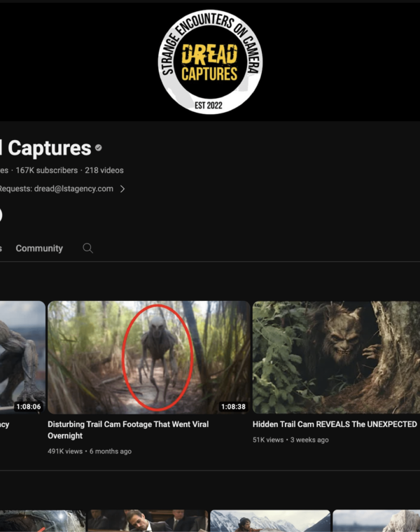Play the Hidden Trail Cam REVEALS thumbnail
This screenshot has height=532, width=420.
[336, 357]
